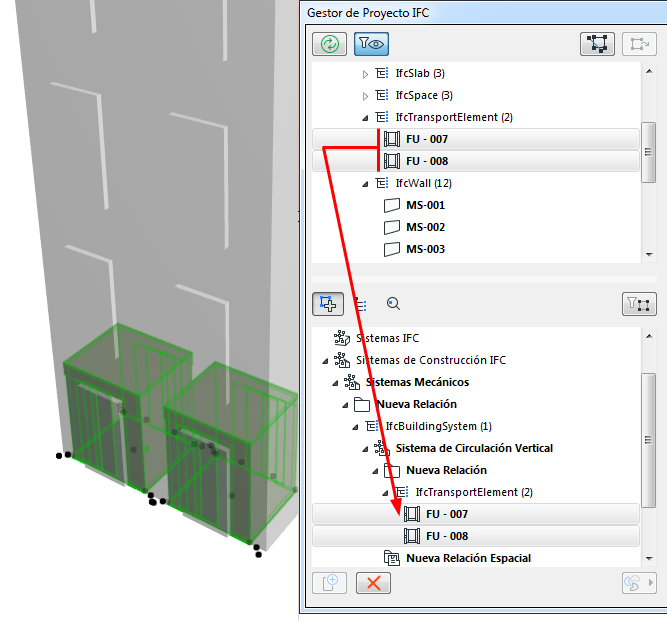Click Sistemas IFC system icon
Screen dimensions: 667x621
342,338
